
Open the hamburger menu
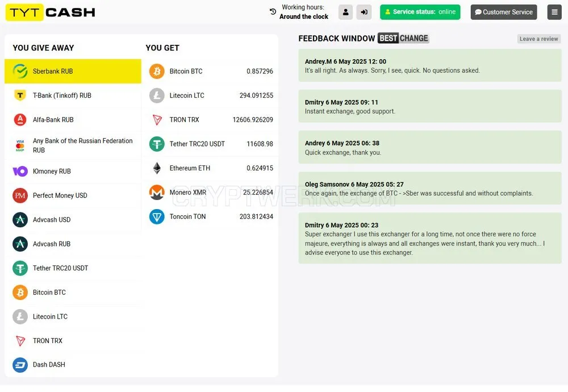[554, 12]
